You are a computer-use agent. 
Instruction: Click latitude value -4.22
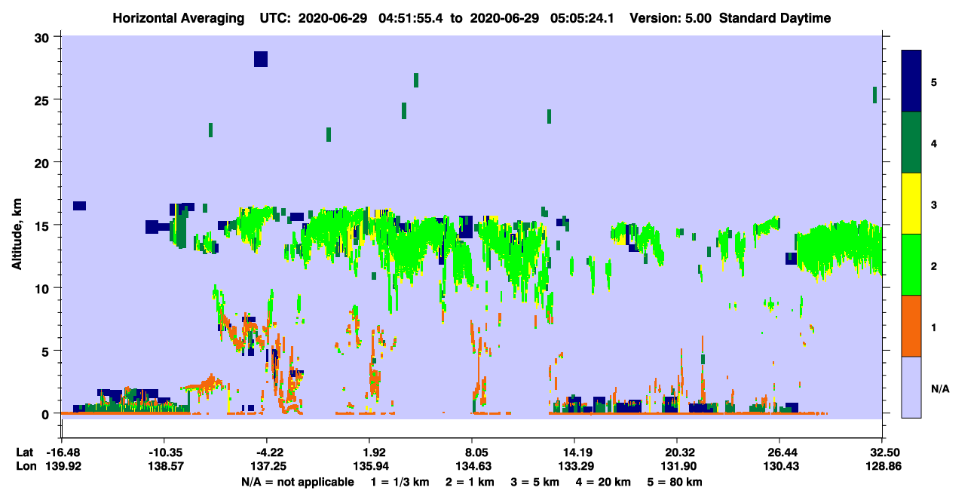pos(267,452)
